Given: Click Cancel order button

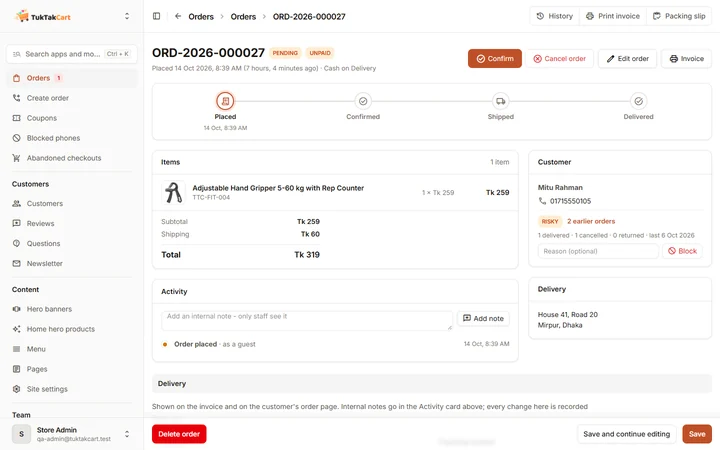Looking at the screenshot, I should pyautogui.click(x=560, y=59).
